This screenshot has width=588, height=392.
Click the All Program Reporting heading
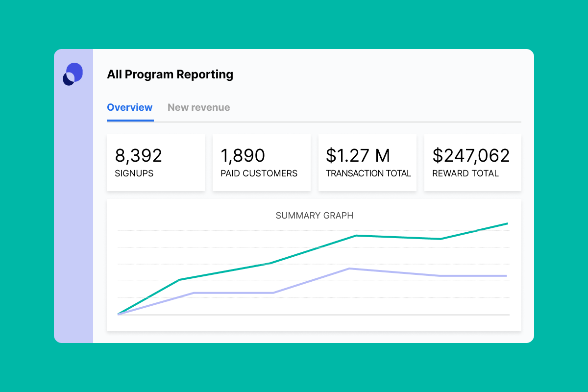tap(170, 74)
